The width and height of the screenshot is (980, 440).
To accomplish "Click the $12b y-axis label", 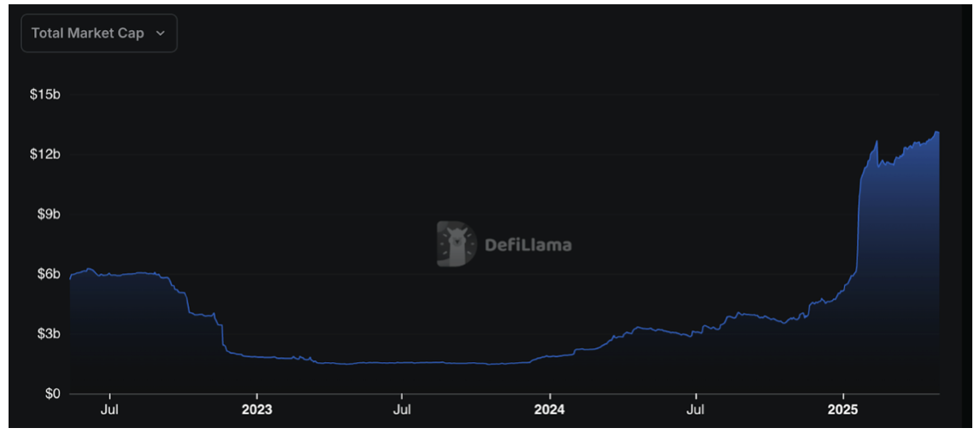I will coord(45,155).
